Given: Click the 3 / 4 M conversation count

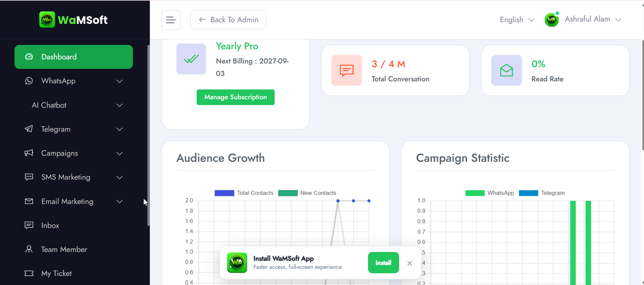Looking at the screenshot, I should pyautogui.click(x=388, y=64).
